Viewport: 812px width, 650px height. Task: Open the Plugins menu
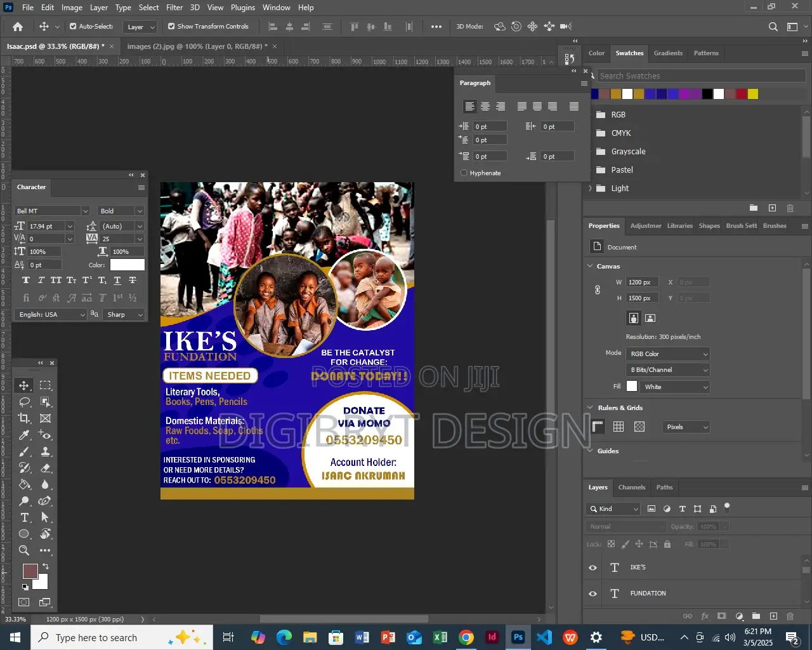[x=243, y=8]
